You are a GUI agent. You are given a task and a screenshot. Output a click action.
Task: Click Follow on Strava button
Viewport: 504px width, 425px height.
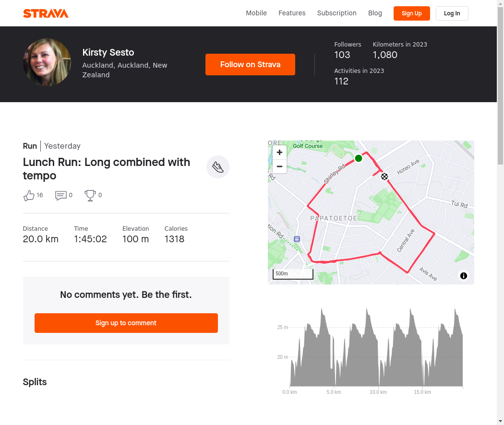250,65
